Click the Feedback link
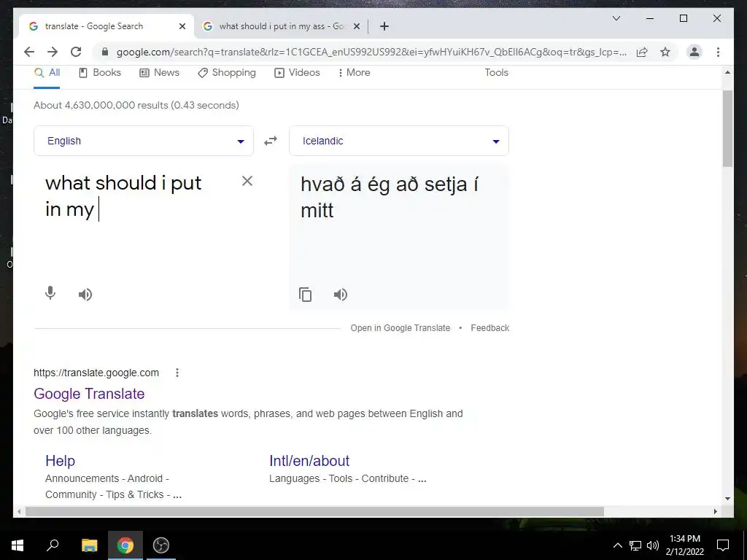Viewport: 747px width, 560px height. click(489, 328)
